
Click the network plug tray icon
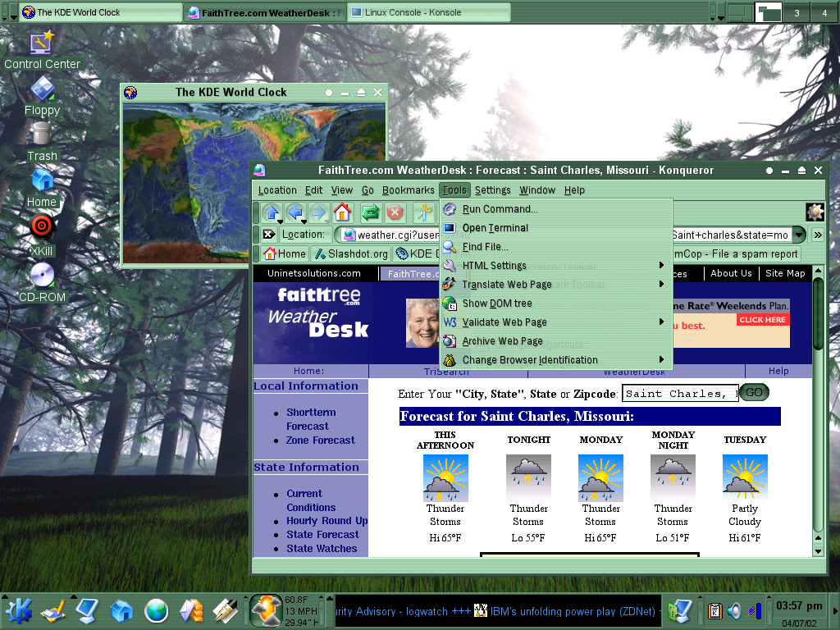point(753,610)
